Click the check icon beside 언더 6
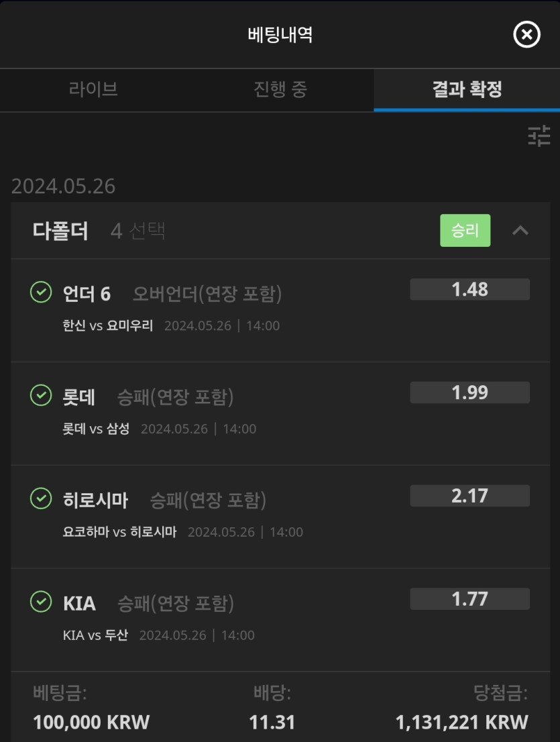The height and width of the screenshot is (742, 560). pyautogui.click(x=41, y=293)
